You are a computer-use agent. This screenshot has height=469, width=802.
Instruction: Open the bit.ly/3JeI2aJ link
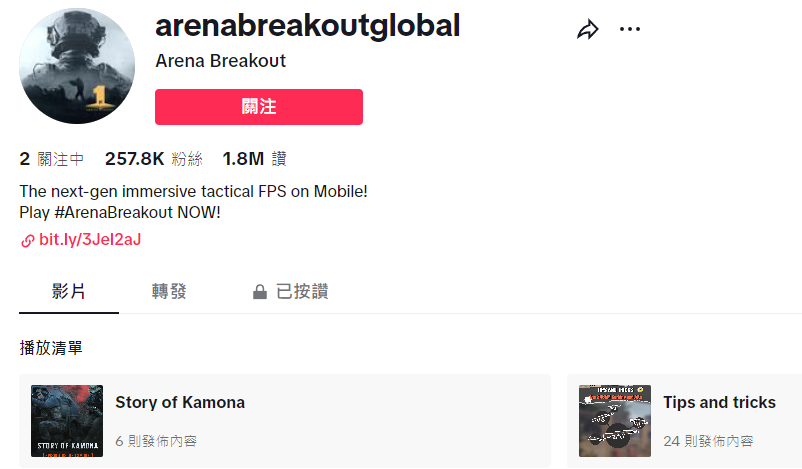click(x=90, y=241)
